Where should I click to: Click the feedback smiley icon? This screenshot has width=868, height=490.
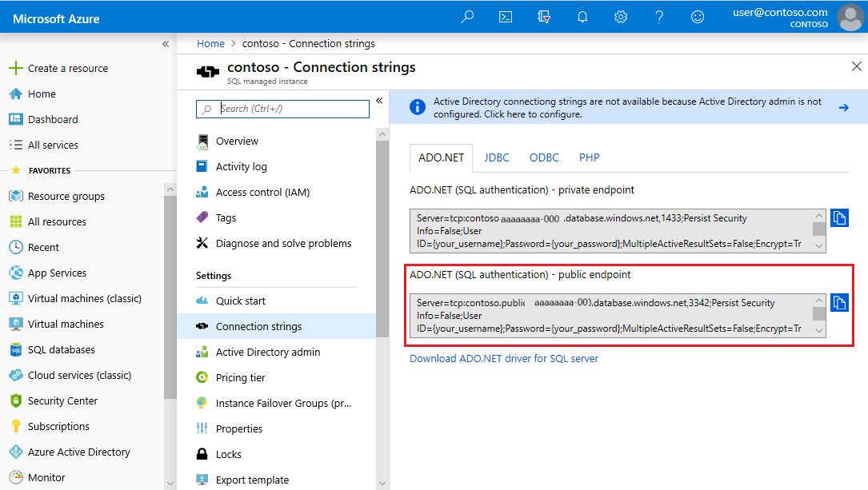[x=698, y=17]
